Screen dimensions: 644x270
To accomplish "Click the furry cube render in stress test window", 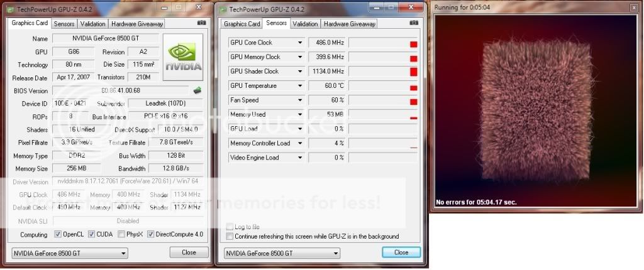I will tap(536, 111).
